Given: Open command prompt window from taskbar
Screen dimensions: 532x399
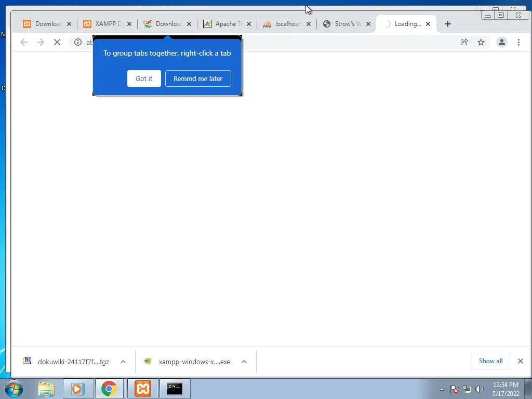Looking at the screenshot, I should coord(175,389).
